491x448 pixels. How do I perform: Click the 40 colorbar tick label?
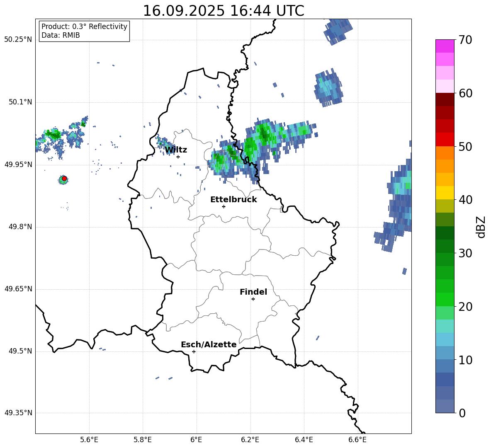point(465,200)
